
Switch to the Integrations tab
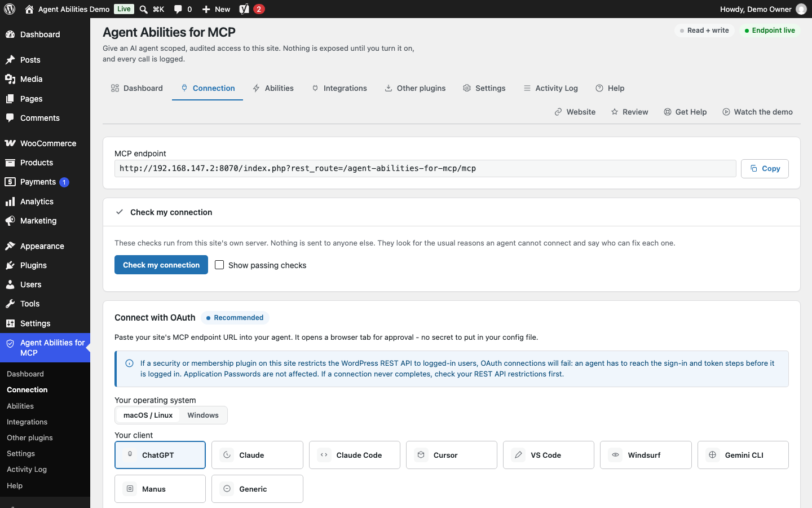(x=339, y=88)
